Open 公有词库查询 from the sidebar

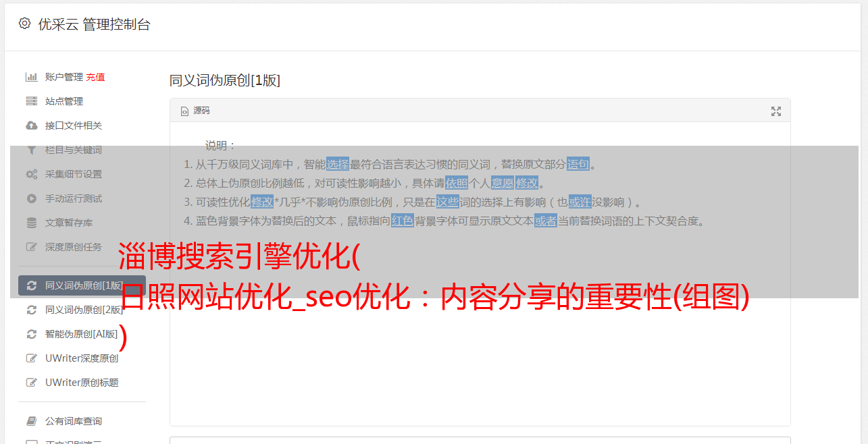click(74, 421)
